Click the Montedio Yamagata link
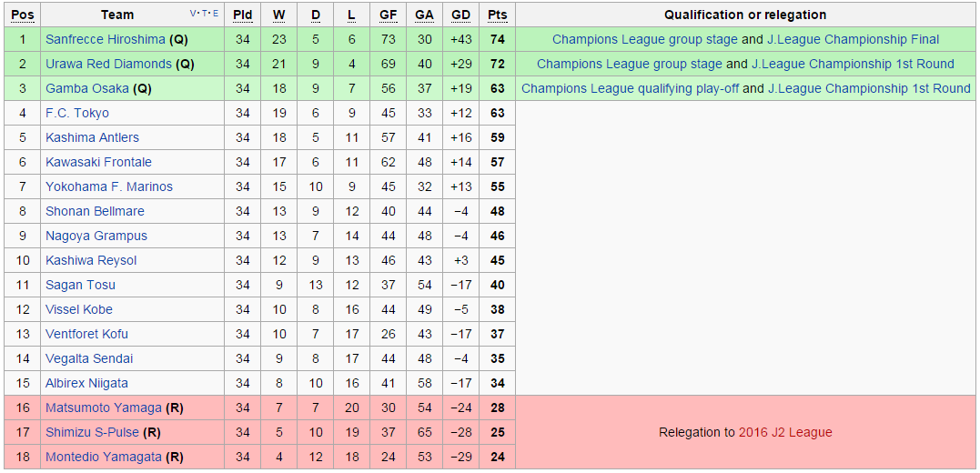Image resolution: width=980 pixels, height=473 pixels. 104,457
